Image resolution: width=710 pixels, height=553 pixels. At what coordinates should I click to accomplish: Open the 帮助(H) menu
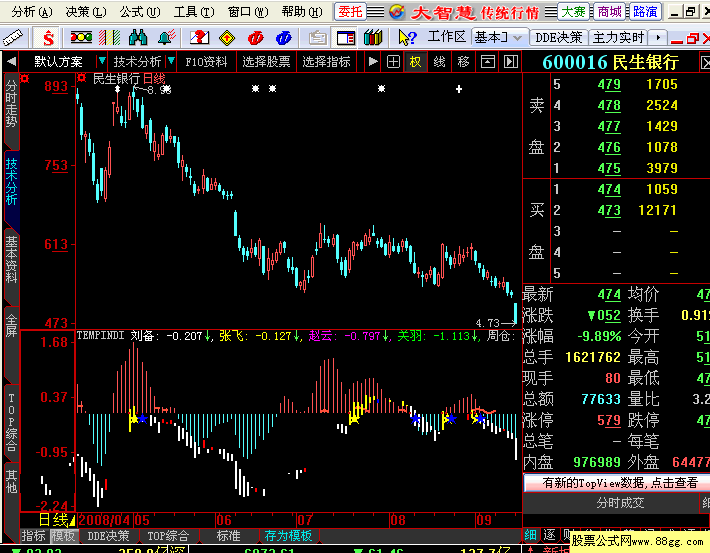click(x=302, y=12)
